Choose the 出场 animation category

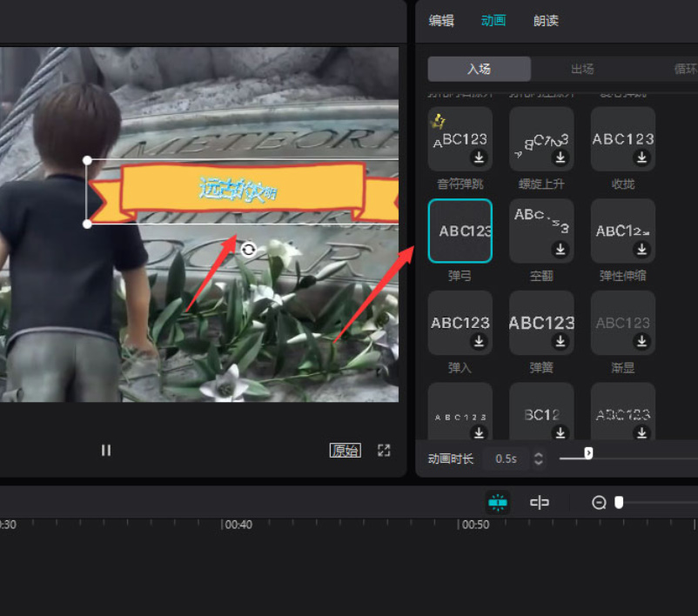pyautogui.click(x=582, y=69)
